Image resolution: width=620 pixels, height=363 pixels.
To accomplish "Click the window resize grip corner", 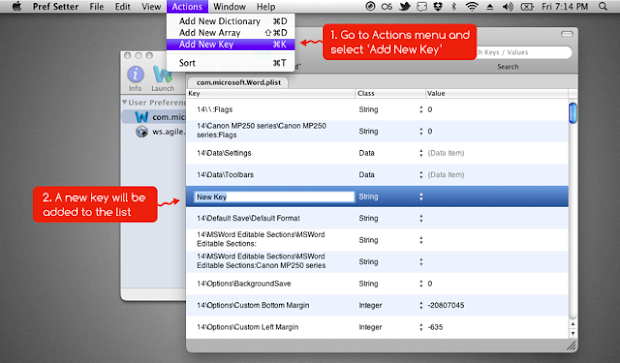I will (x=571, y=346).
